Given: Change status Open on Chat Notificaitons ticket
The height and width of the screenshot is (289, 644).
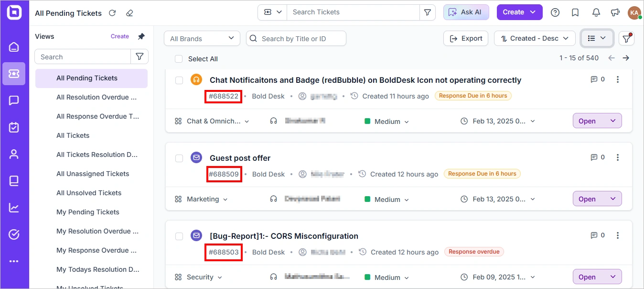Looking at the screenshot, I should coord(597,121).
